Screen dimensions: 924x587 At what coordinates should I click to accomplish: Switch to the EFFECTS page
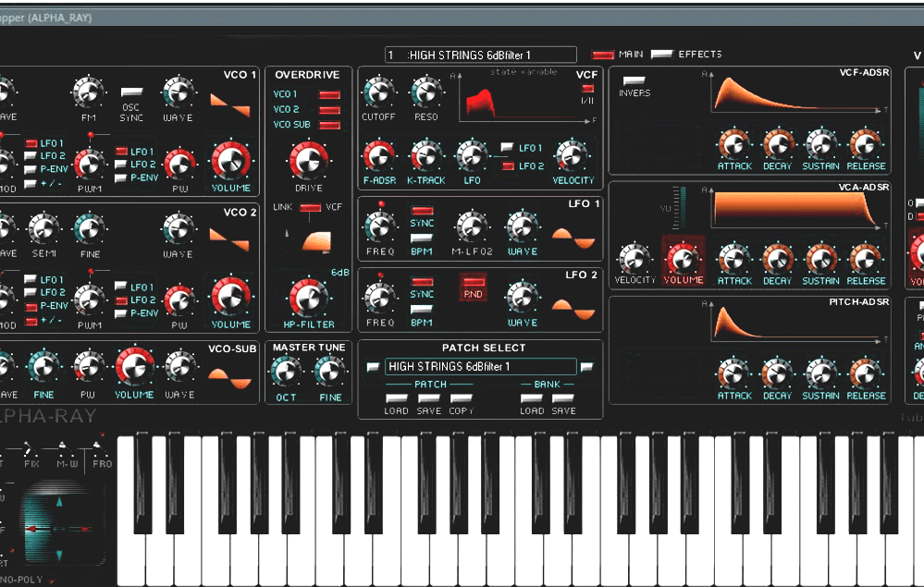661,55
